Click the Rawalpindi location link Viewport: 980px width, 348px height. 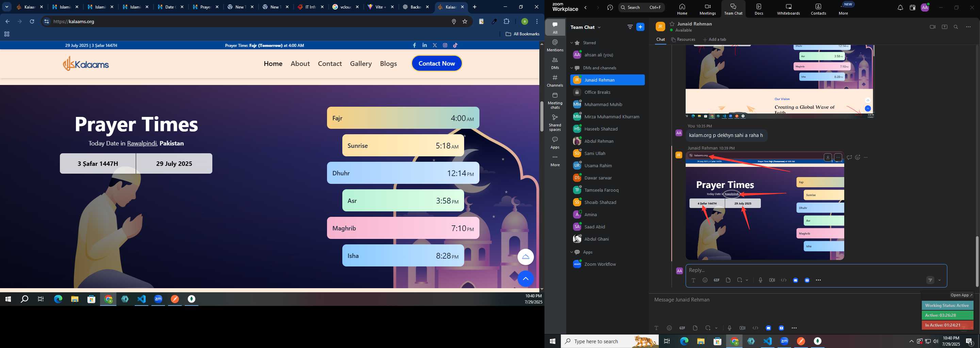tap(142, 143)
